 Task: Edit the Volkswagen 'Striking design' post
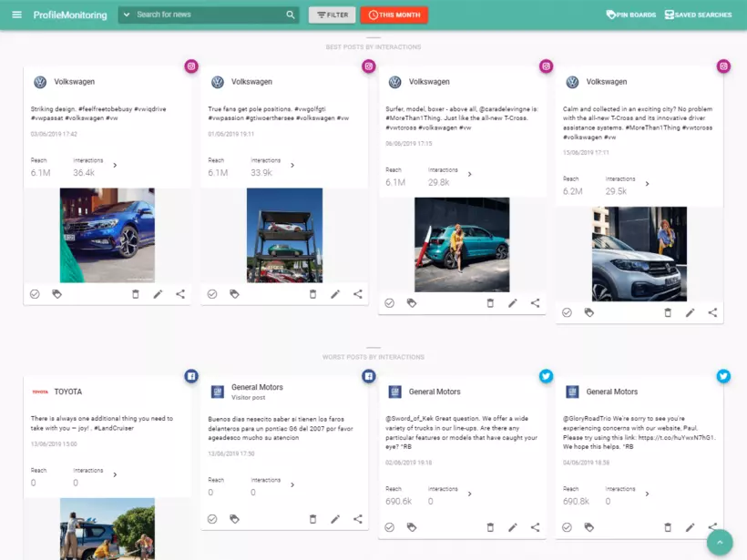[x=158, y=294]
